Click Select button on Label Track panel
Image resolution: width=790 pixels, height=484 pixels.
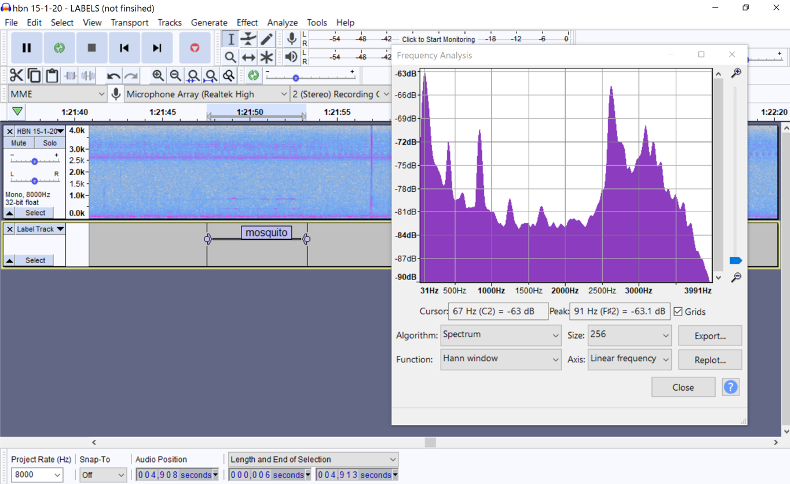(x=35, y=260)
